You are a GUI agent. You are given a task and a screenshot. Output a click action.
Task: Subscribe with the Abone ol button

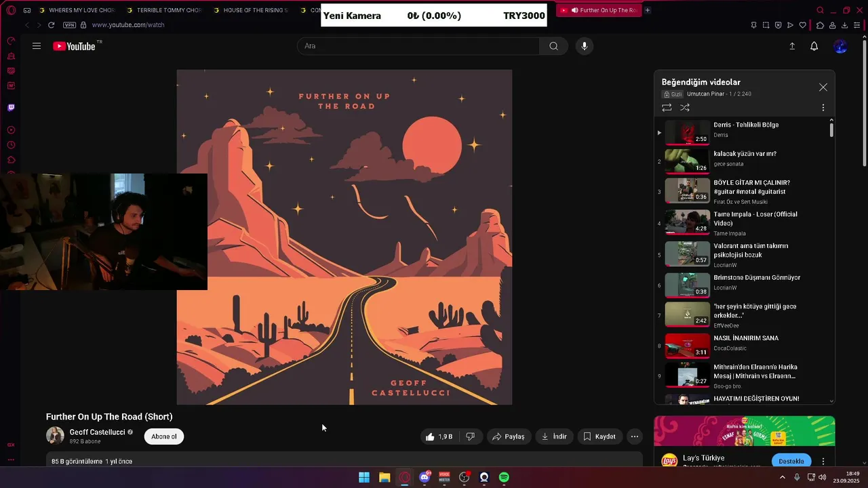coord(163,436)
